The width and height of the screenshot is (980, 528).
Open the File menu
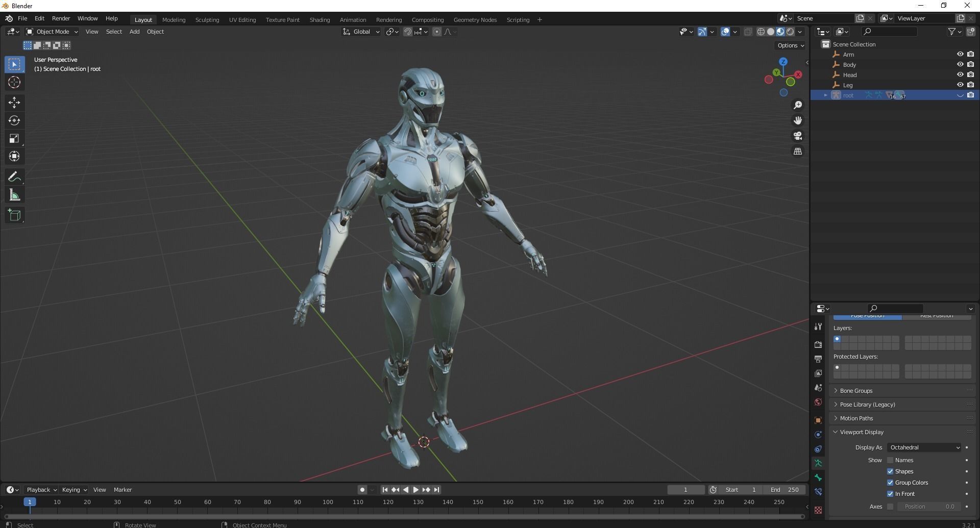[x=22, y=18]
